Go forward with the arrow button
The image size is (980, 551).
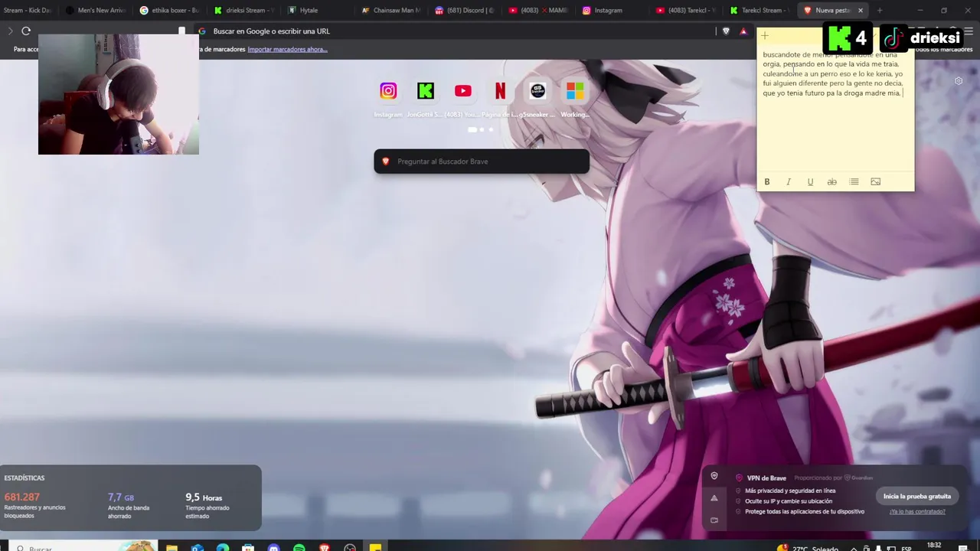pyautogui.click(x=10, y=31)
